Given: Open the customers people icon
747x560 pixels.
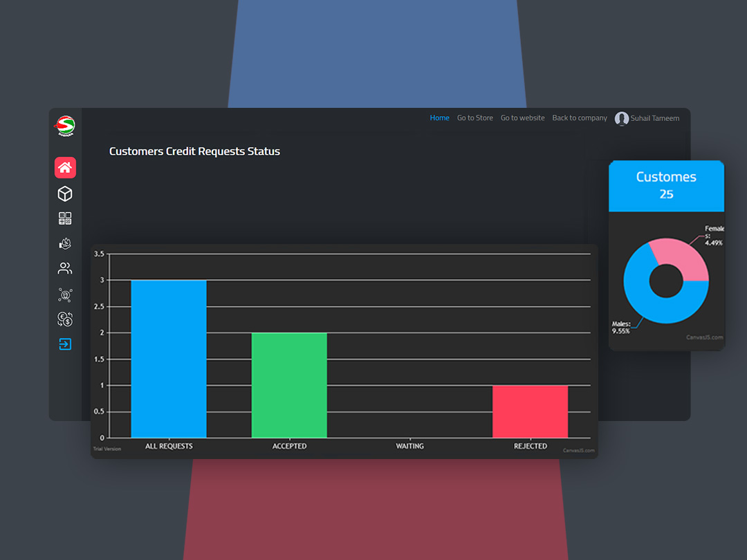Looking at the screenshot, I should point(65,268).
